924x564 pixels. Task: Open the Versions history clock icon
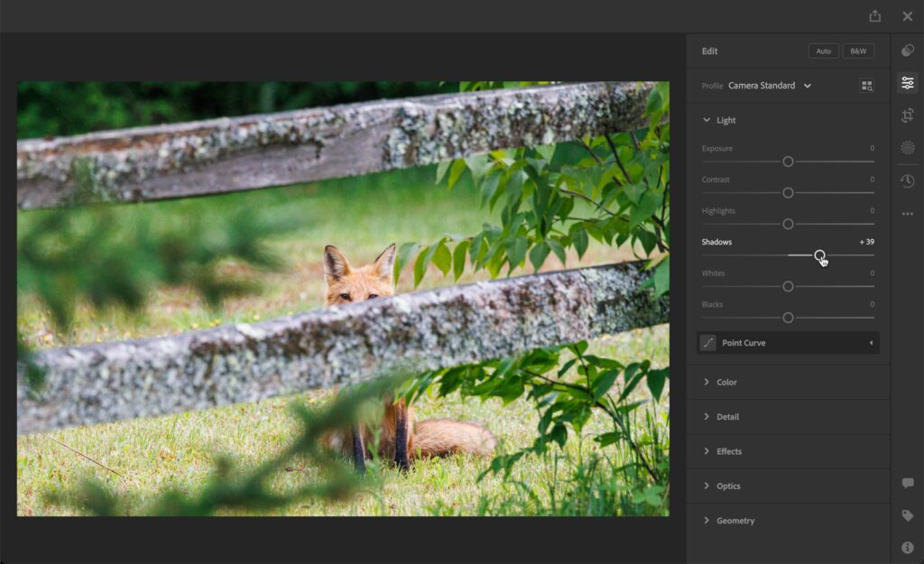tap(908, 180)
